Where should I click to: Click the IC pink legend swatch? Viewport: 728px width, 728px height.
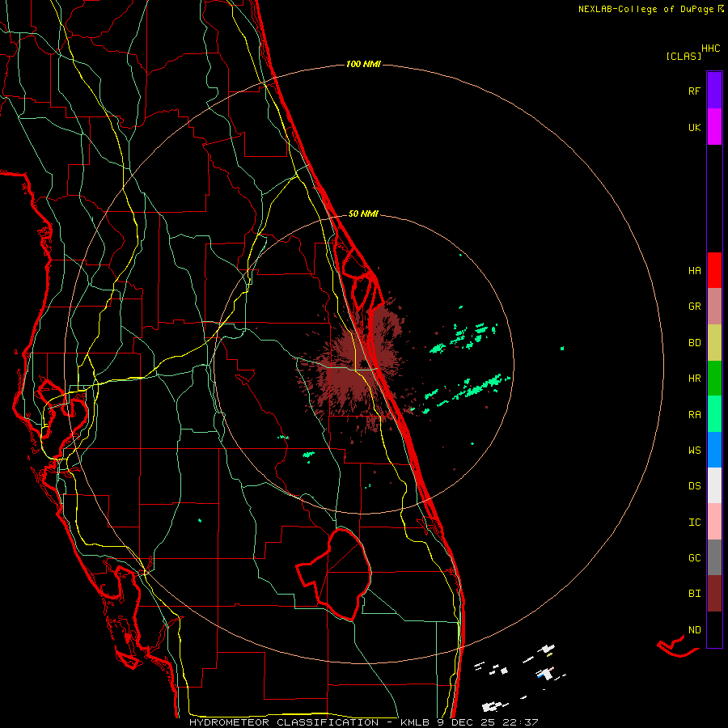click(x=714, y=522)
